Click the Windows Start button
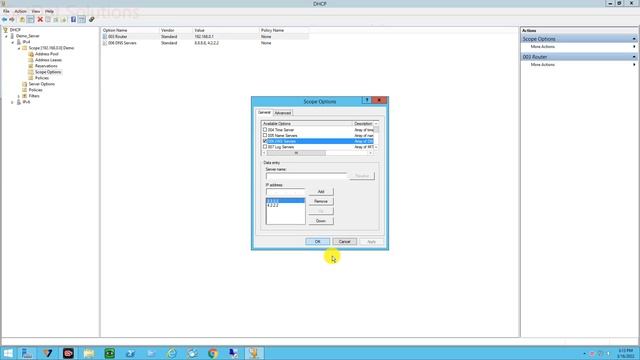The height and width of the screenshot is (360, 640). tap(8, 353)
